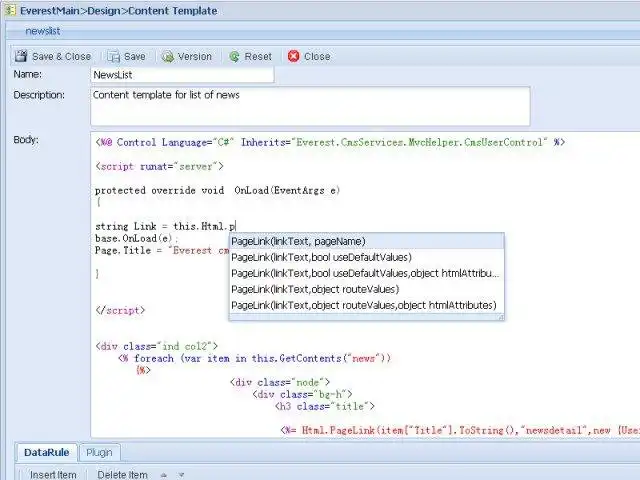
Task: Switch to the DataRule tab
Action: pyautogui.click(x=47, y=452)
